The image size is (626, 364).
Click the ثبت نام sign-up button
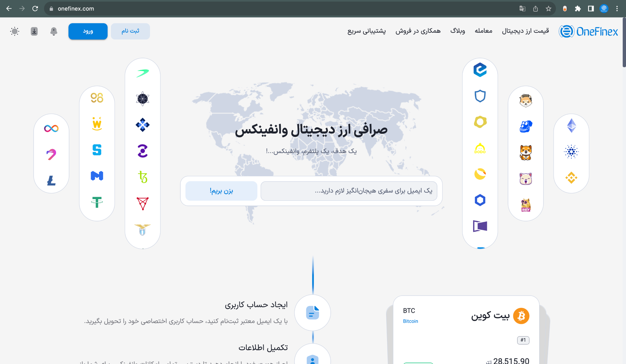[x=131, y=31]
